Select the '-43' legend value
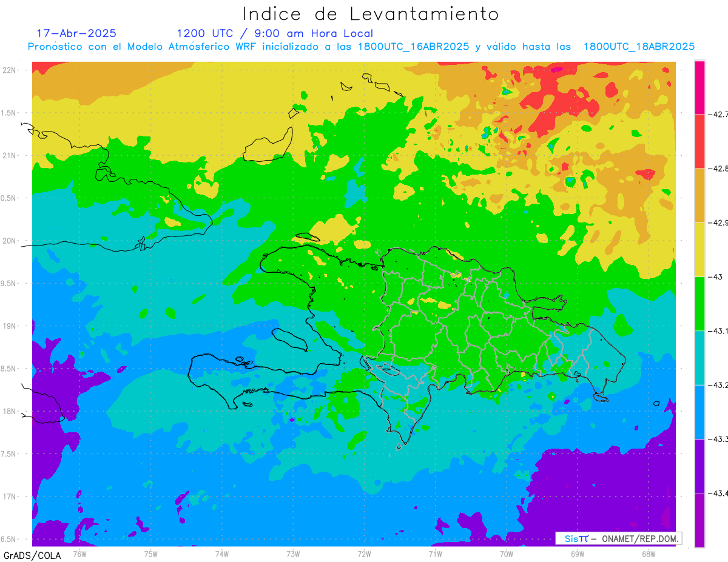 click(x=715, y=276)
